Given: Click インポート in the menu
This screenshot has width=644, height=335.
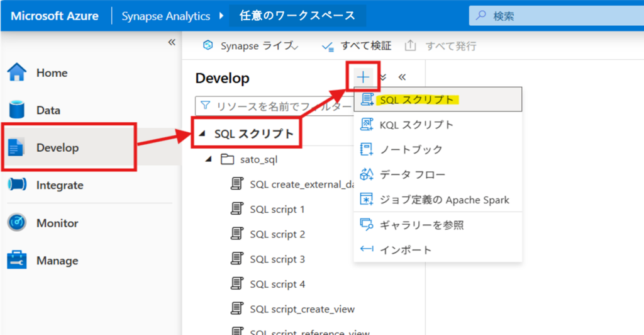Looking at the screenshot, I should 406,249.
